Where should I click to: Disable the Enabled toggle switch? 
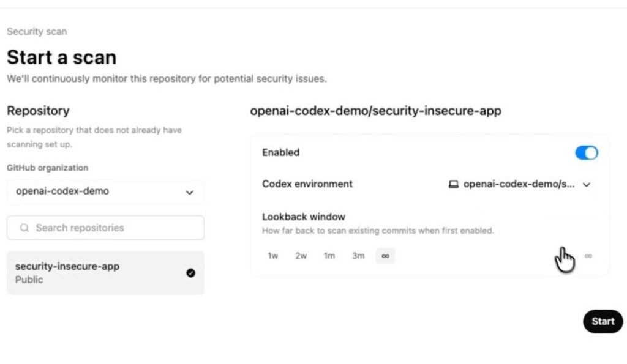586,153
